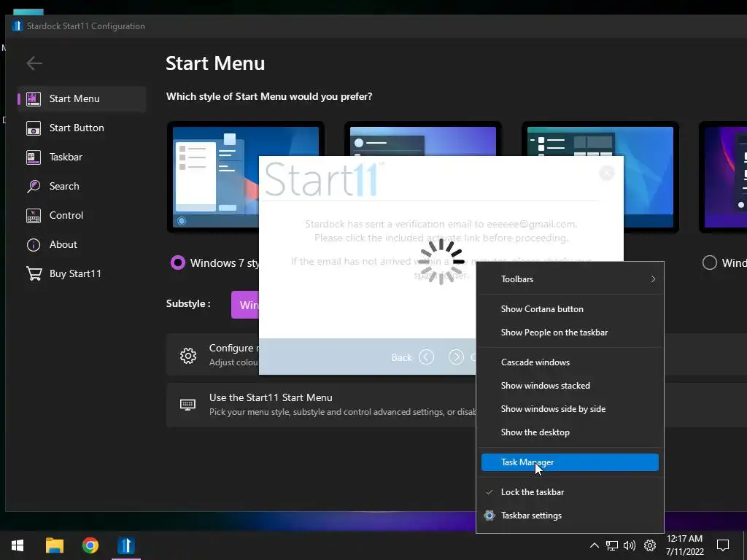The height and width of the screenshot is (560, 747).
Task: Click Buy Start11 in the sidebar
Action: point(82,273)
